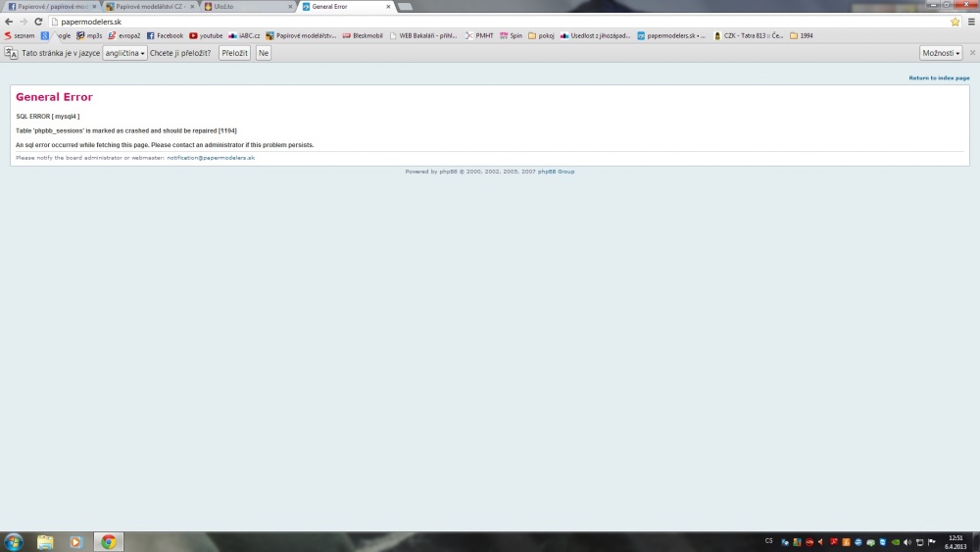This screenshot has height=552, width=980.
Task: Open the mp3s bookmark
Action: click(x=89, y=35)
